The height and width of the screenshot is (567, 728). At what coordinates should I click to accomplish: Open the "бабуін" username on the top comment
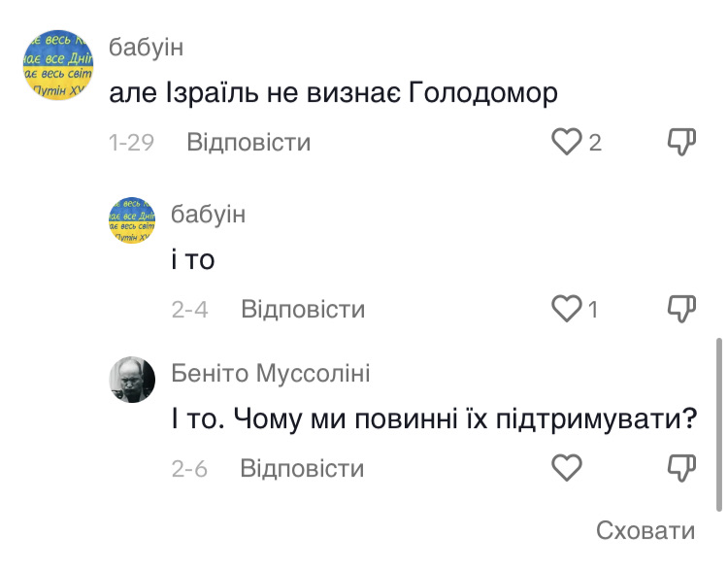[x=147, y=48]
